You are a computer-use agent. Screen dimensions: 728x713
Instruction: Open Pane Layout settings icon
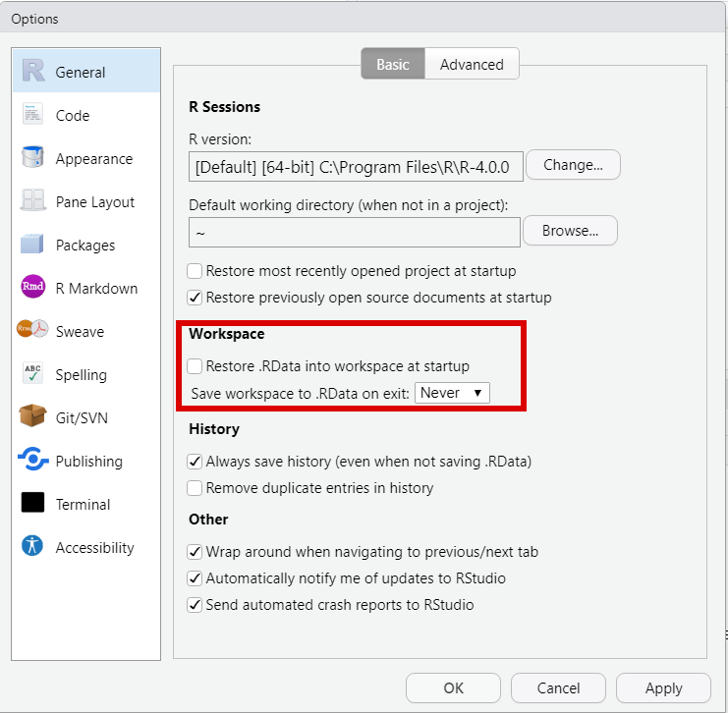33,201
